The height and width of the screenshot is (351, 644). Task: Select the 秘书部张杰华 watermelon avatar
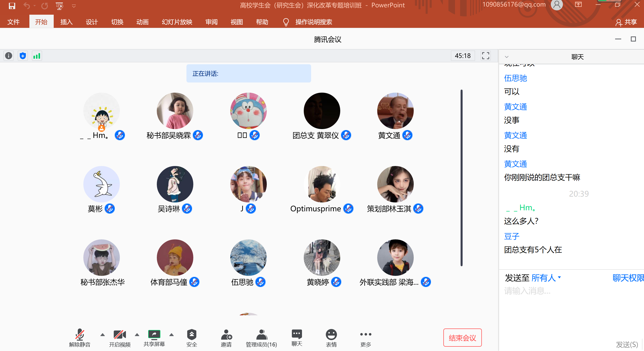coord(102,258)
